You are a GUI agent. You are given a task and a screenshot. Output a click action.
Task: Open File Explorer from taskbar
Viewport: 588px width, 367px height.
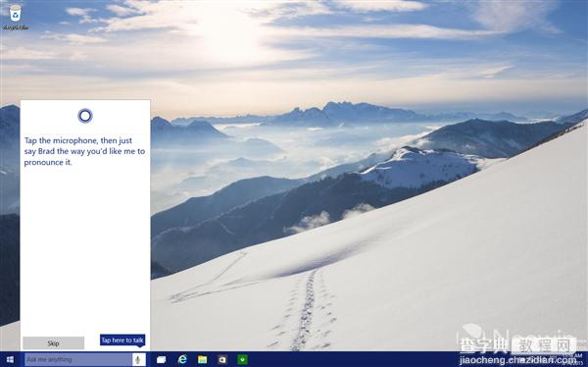click(x=203, y=359)
